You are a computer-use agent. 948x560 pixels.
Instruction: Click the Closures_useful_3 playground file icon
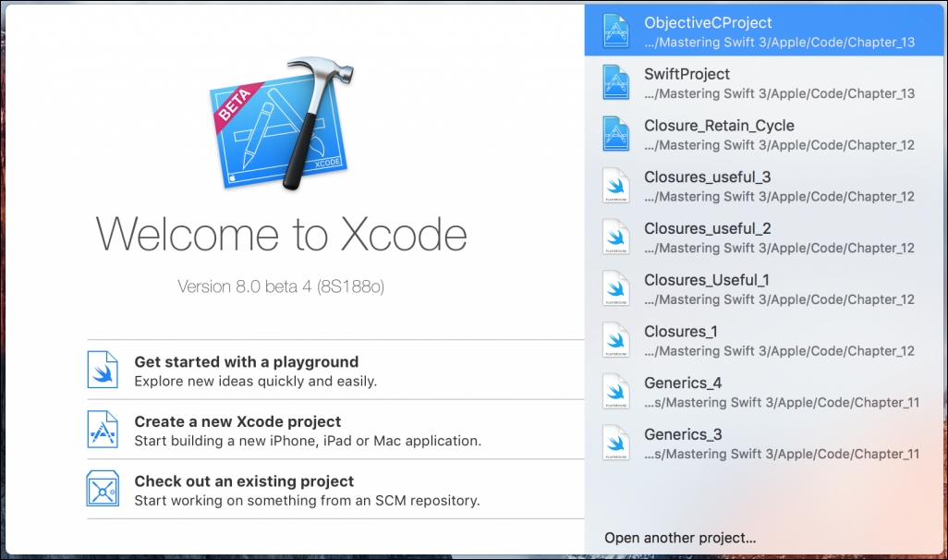[615, 186]
